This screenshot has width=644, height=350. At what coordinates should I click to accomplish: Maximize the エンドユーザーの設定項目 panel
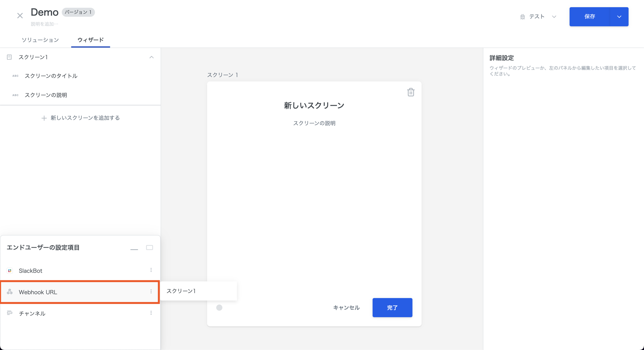pyautogui.click(x=149, y=248)
